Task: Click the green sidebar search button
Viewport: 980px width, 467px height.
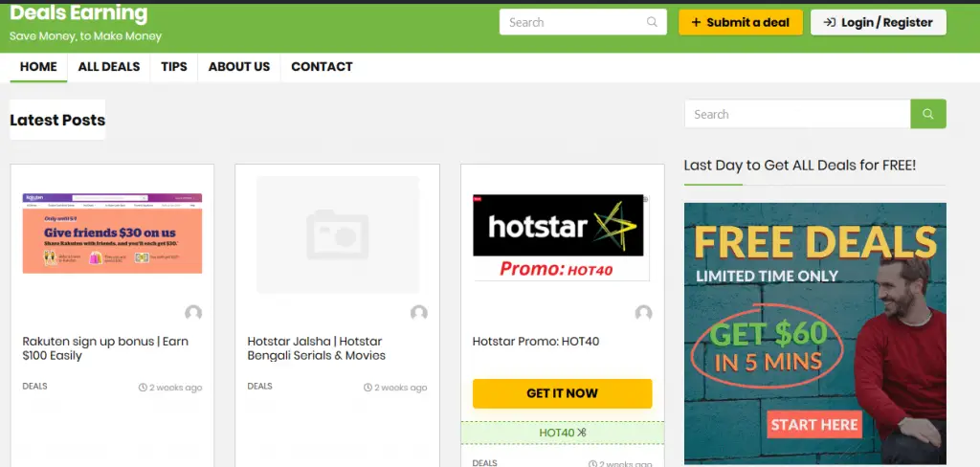Action: tap(928, 114)
